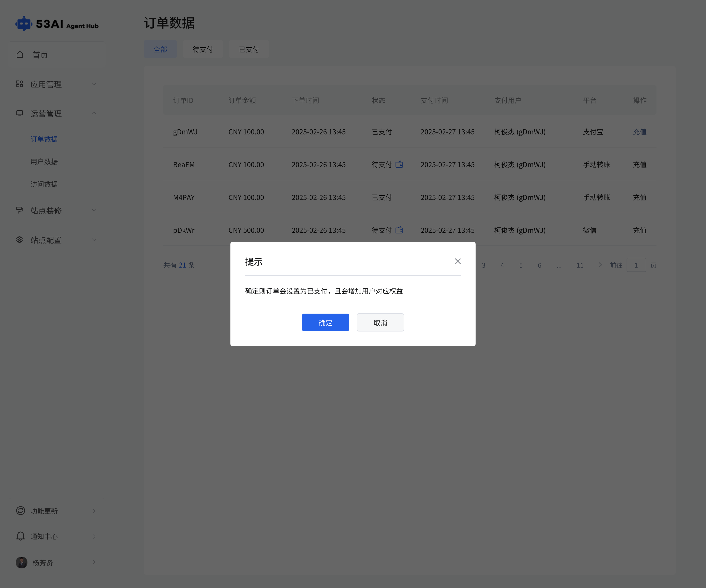This screenshot has width=706, height=588.
Task: Click order ID gDmWJ
Action: tap(185, 132)
